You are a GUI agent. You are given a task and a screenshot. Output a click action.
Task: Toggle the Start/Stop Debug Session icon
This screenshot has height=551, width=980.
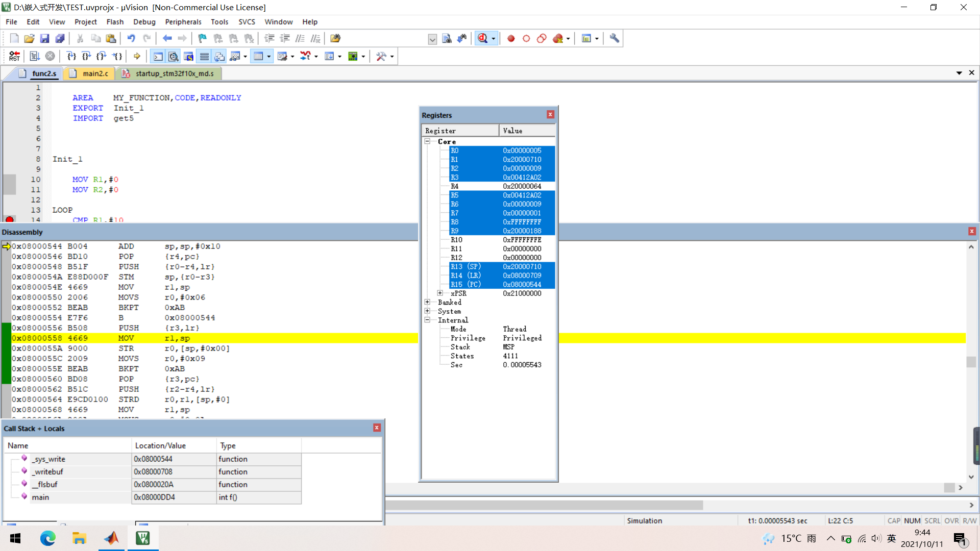(x=482, y=38)
